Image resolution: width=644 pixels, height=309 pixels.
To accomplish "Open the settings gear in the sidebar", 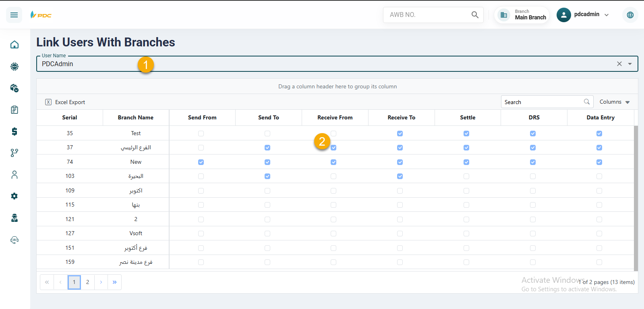I will (x=14, y=196).
